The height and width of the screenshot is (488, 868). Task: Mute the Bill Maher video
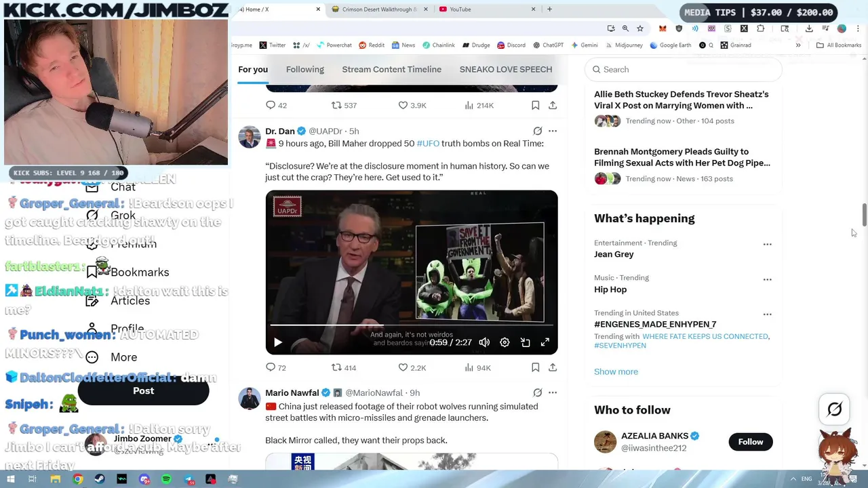point(484,342)
